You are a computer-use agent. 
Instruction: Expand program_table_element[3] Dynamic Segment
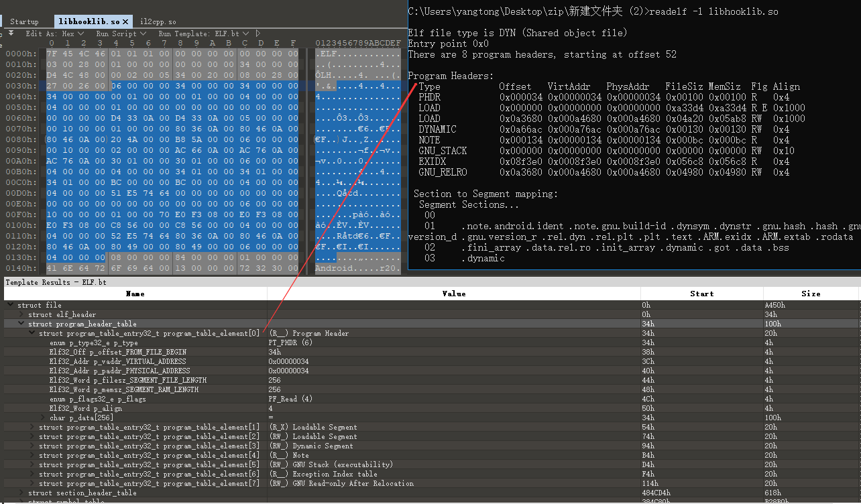32,446
